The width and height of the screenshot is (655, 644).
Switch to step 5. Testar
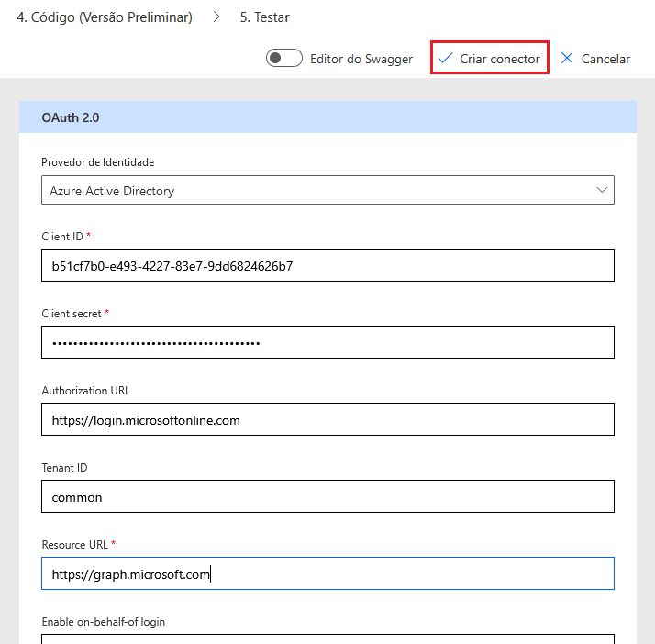[265, 17]
